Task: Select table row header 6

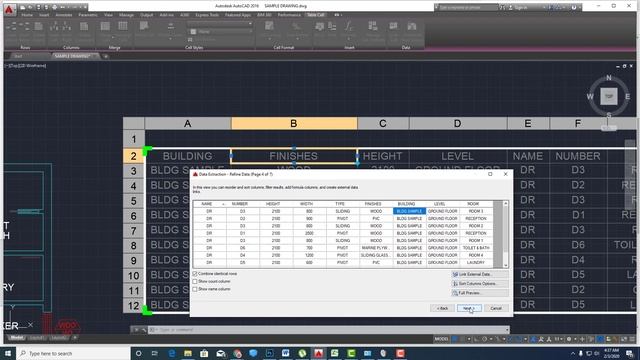Action: click(133, 216)
